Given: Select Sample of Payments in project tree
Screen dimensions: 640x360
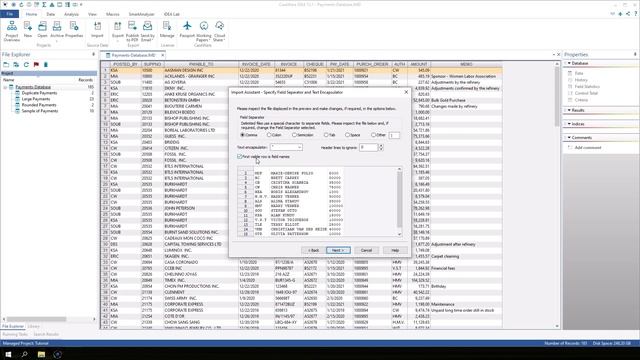Looking at the screenshot, I should coord(40,111).
